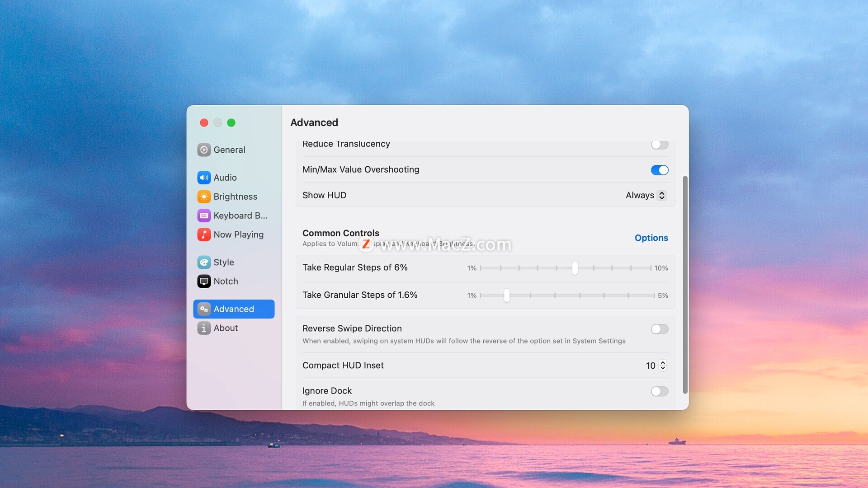This screenshot has height=488, width=868.
Task: Go to the Now Playing section label
Action: coord(238,235)
